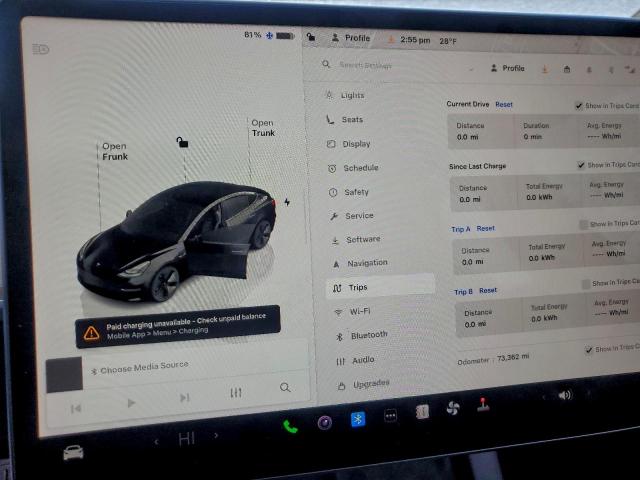Tap Profile in the settings header
Image resolution: width=640 pixels, height=480 pixels.
pyautogui.click(x=507, y=68)
